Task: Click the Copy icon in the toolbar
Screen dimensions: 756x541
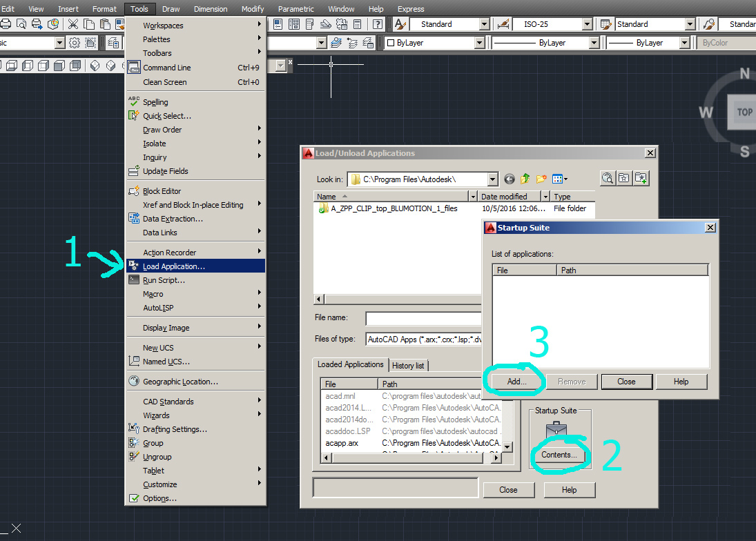Action: [89, 24]
